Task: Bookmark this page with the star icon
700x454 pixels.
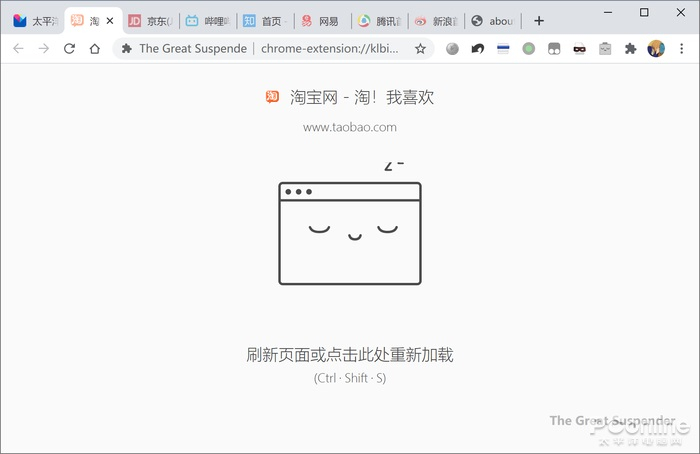Action: coord(420,49)
